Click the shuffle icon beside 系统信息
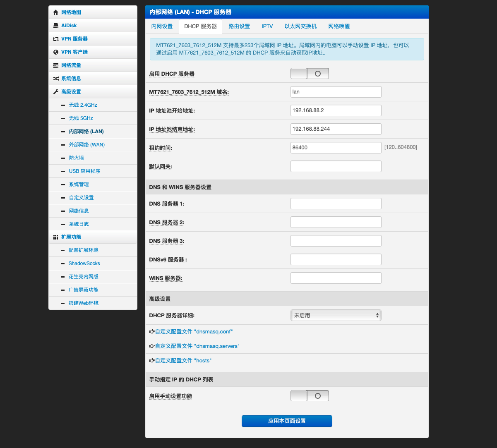Viewport: 497px width, 448px height. (x=56, y=79)
